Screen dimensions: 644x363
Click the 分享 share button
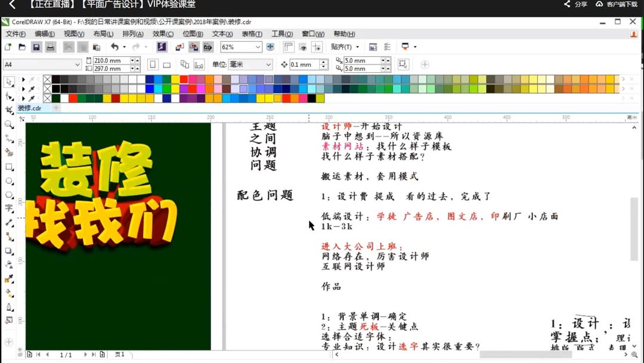pos(580,4)
